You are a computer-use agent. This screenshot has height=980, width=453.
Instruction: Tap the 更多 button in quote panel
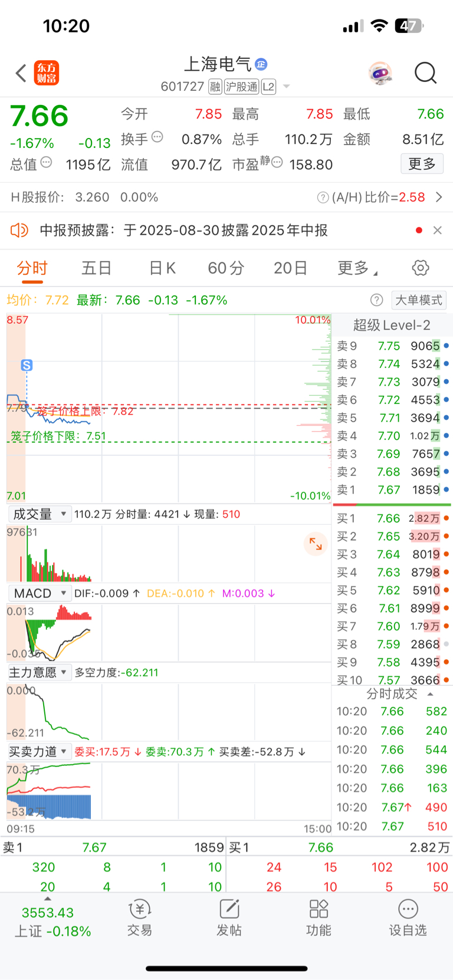coord(422,163)
